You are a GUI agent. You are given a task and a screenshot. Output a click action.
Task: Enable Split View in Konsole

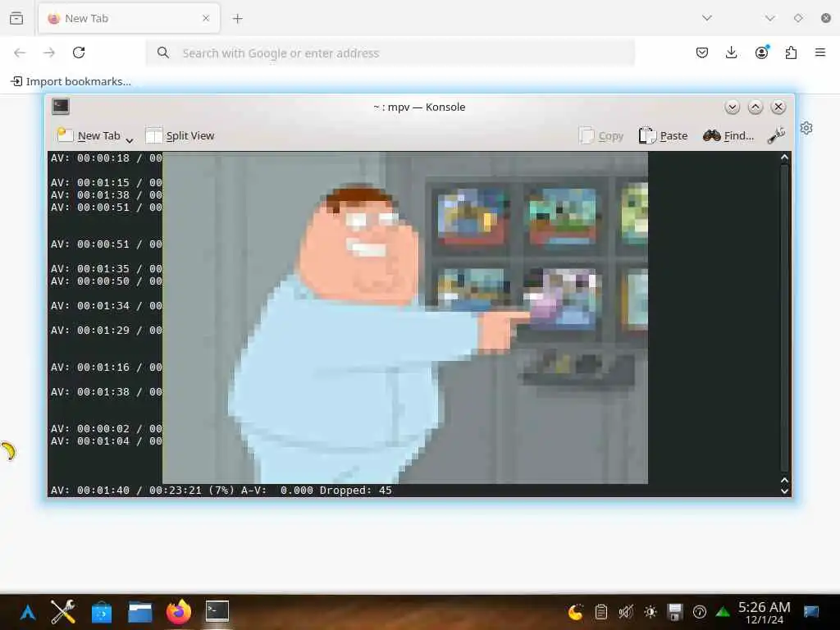180,135
